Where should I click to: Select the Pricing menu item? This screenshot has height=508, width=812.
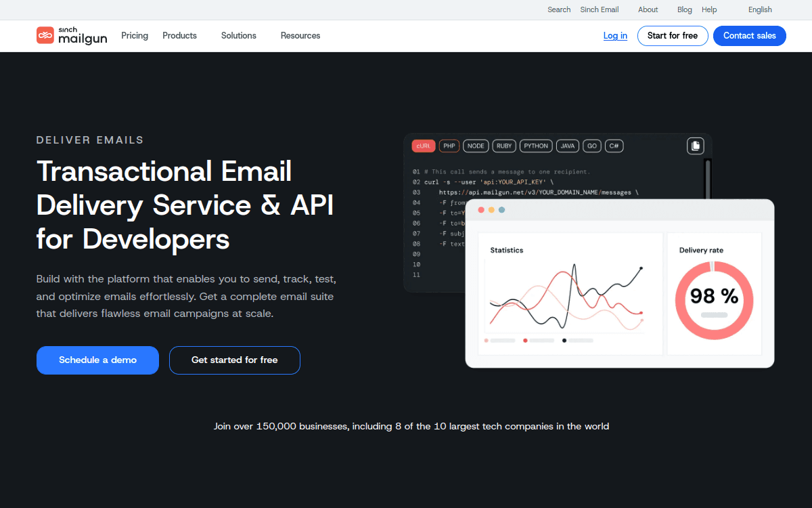(134, 35)
